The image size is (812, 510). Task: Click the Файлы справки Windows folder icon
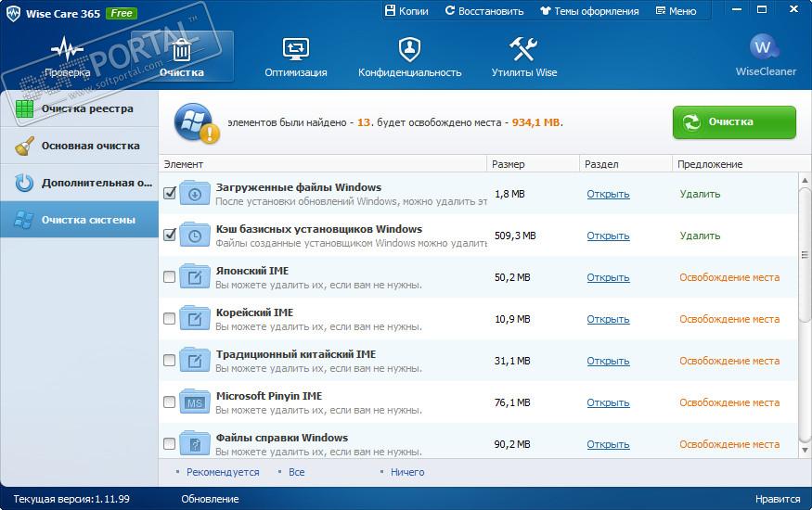195,443
